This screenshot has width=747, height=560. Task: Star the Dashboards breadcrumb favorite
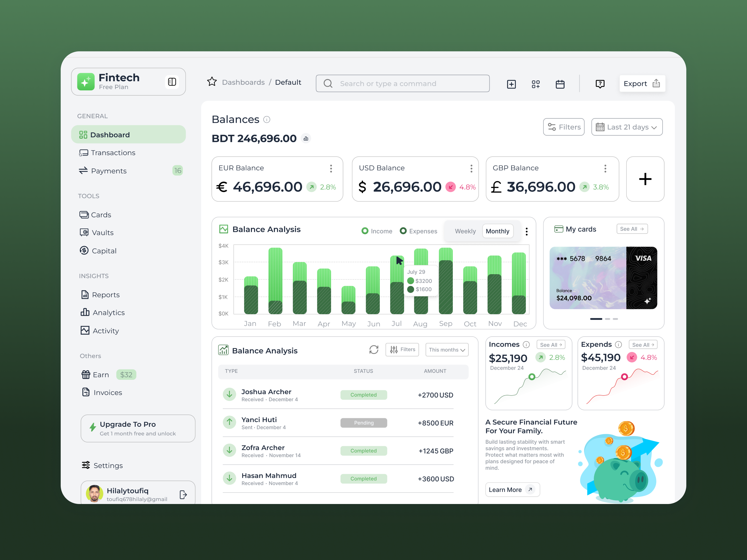click(x=212, y=82)
